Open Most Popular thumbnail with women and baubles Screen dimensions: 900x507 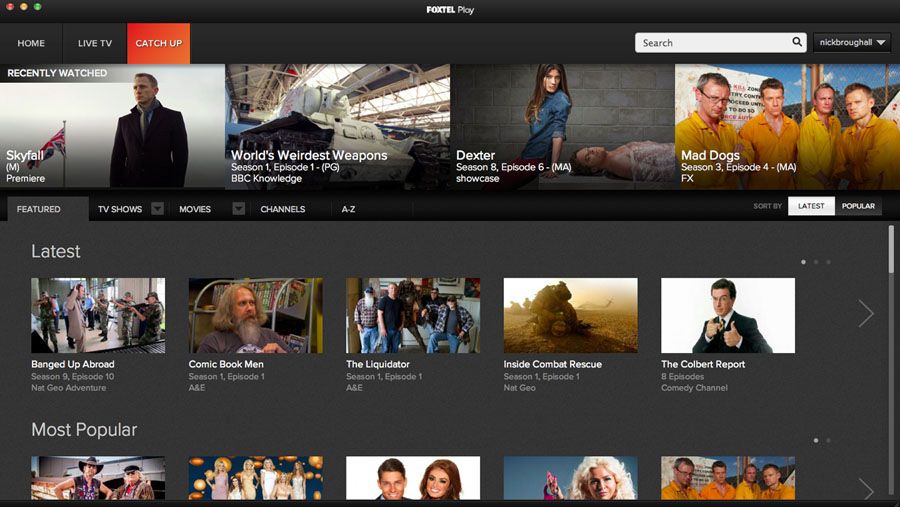255,478
